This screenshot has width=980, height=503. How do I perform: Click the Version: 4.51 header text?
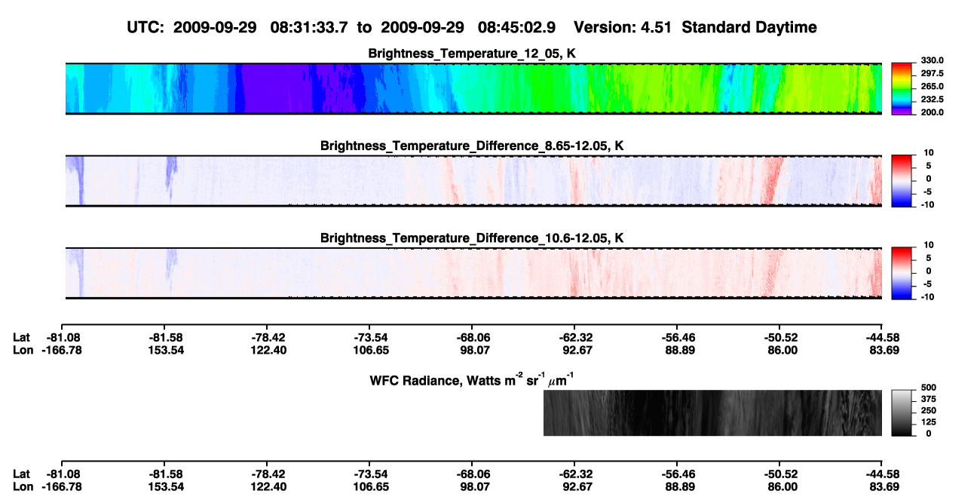click(623, 28)
